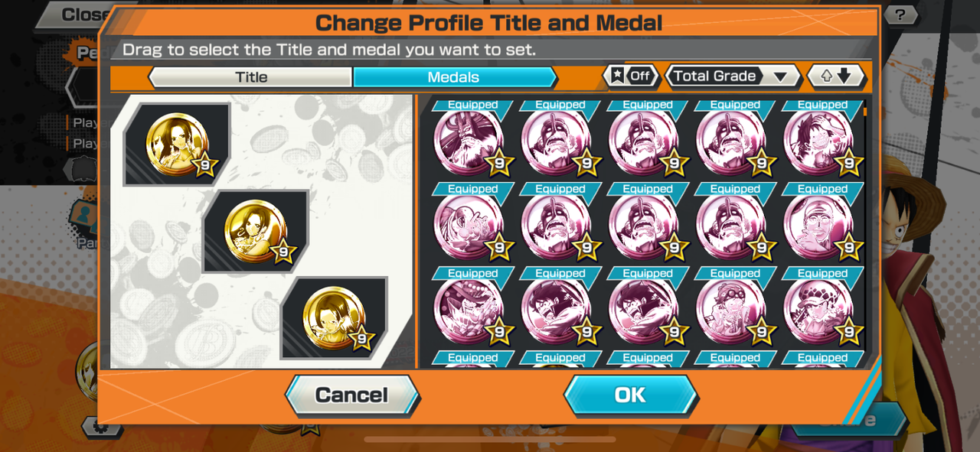The height and width of the screenshot is (452, 980).
Task: Click the medal list scrollbar
Action: pos(865,112)
